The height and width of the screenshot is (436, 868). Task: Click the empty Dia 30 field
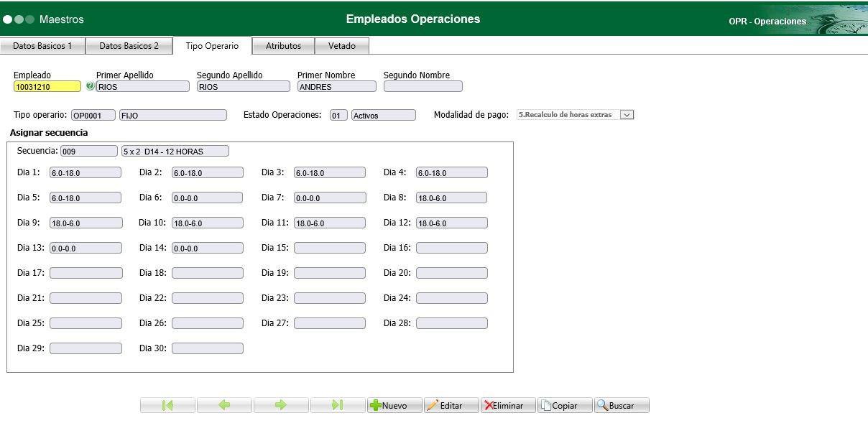(208, 348)
